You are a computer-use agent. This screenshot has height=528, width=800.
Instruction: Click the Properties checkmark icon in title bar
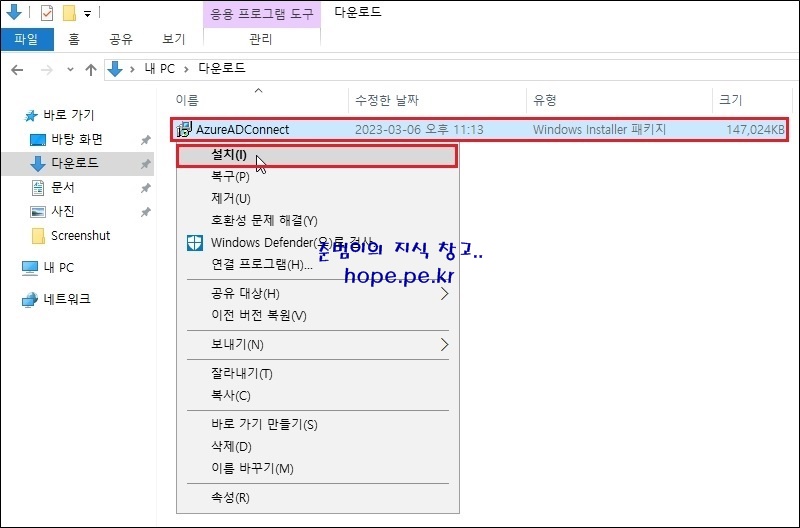pos(46,12)
